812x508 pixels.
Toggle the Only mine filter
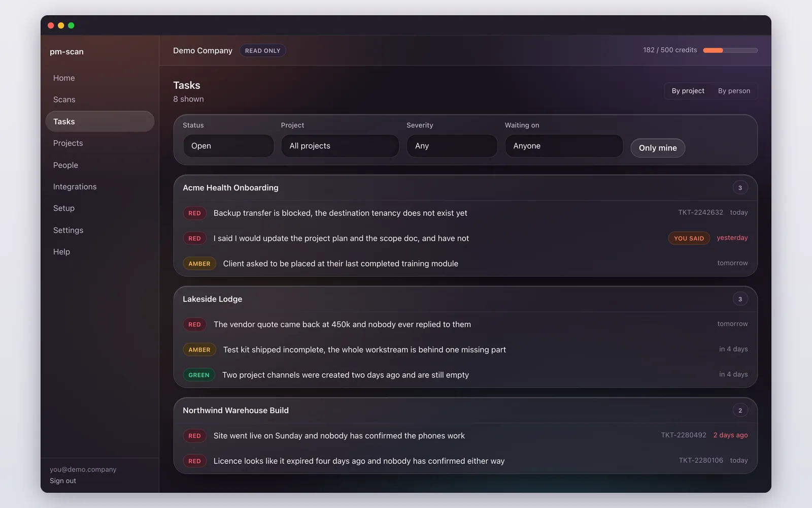click(x=658, y=148)
